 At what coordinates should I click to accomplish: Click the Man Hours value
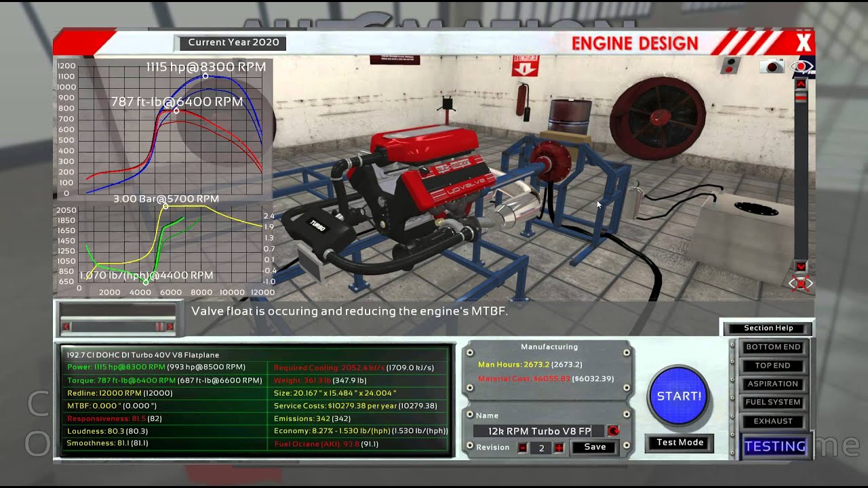(530, 365)
